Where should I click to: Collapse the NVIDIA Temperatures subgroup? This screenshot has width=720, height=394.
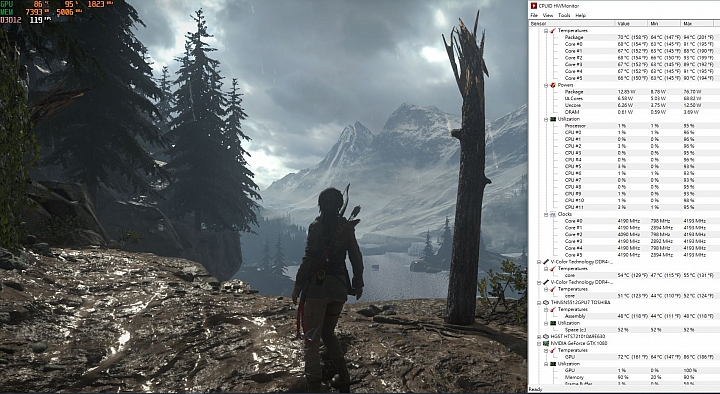point(546,350)
